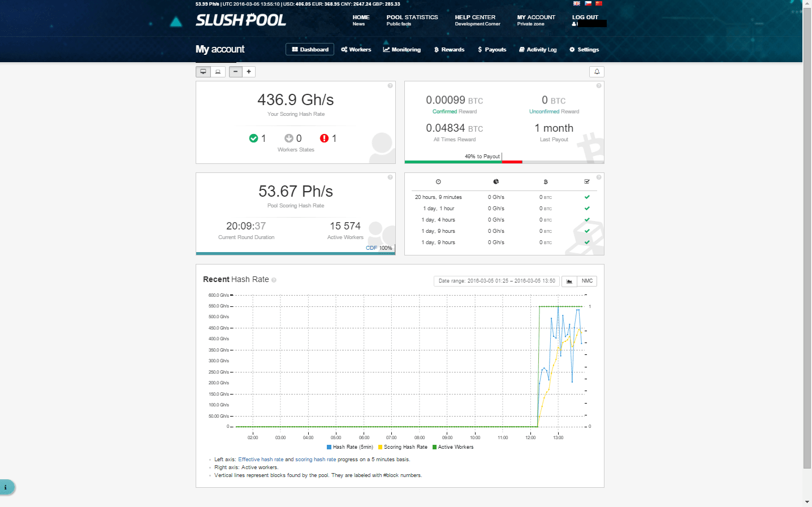Click checkmark in 20 hours, 9 minutes row
Viewport: 812px width, 507px height.
[x=587, y=197]
